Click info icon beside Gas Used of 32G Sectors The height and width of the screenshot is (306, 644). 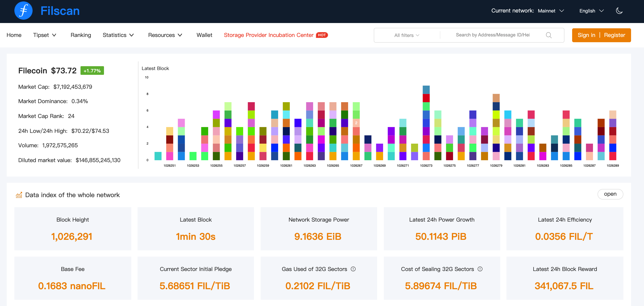(353, 269)
